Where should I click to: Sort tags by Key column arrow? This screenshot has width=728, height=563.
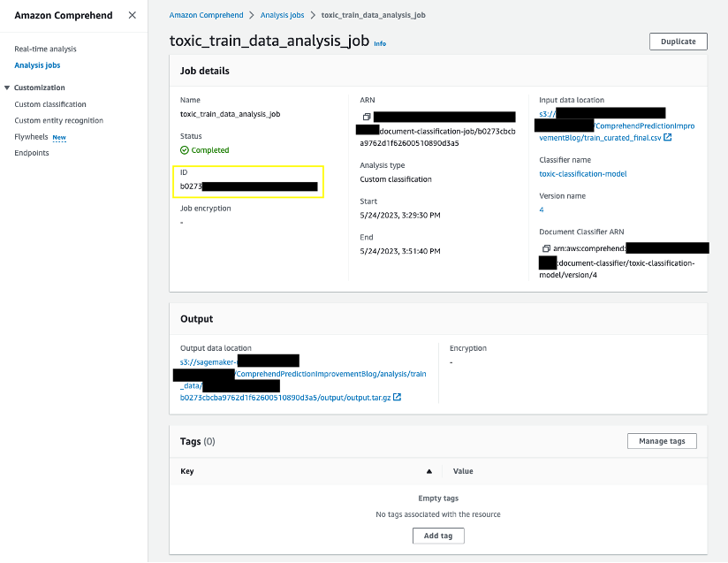coord(429,471)
